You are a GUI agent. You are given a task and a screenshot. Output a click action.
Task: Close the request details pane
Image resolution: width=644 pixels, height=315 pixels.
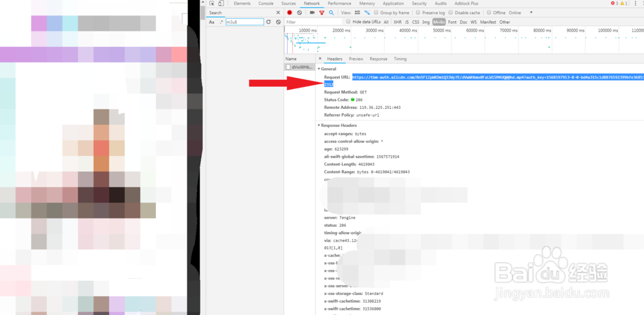[320, 59]
